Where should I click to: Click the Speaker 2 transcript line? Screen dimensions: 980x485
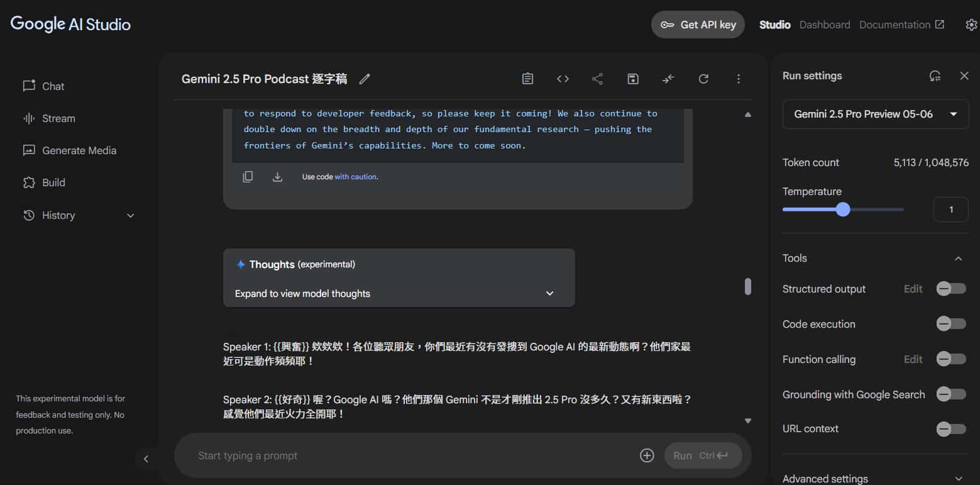pyautogui.click(x=457, y=407)
